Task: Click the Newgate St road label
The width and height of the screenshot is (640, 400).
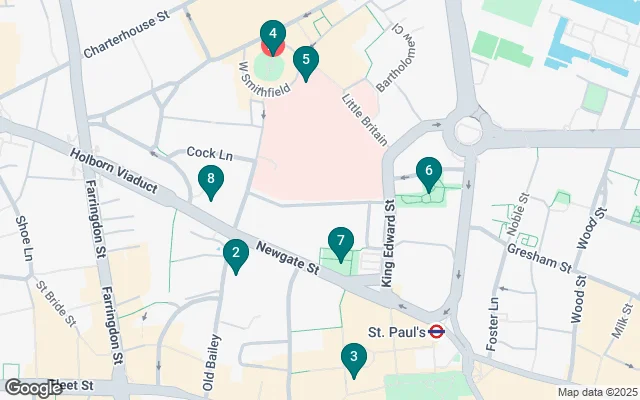Action: tap(288, 258)
